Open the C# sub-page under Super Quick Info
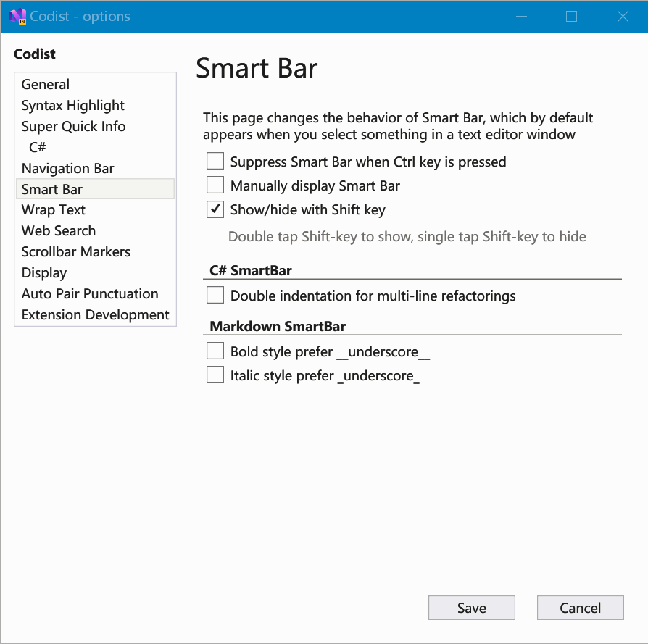The height and width of the screenshot is (644, 648). 95,147
